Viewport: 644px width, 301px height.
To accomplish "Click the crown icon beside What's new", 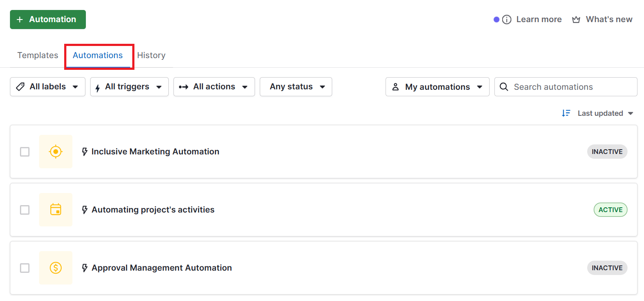I will pos(576,20).
